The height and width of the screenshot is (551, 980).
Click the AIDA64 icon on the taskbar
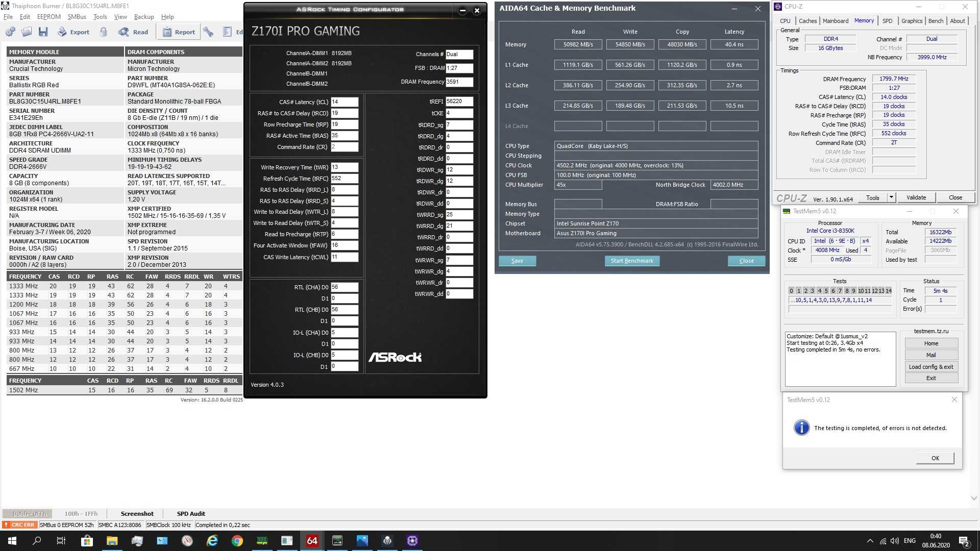(312, 541)
